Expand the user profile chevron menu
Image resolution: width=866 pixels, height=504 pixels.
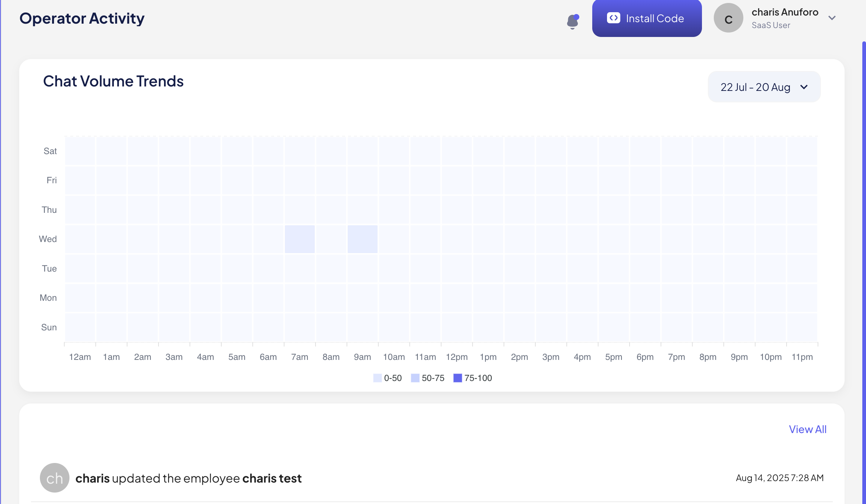coord(832,18)
